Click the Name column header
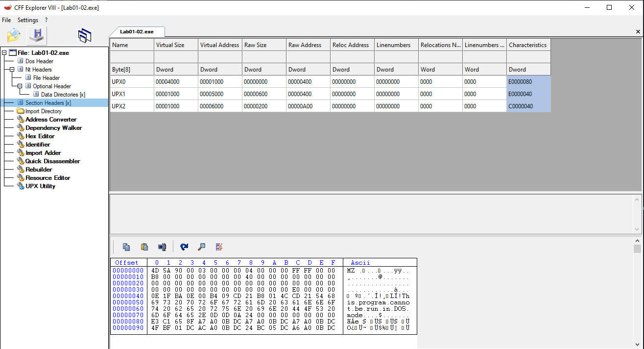This screenshot has width=644, height=349. 132,45
